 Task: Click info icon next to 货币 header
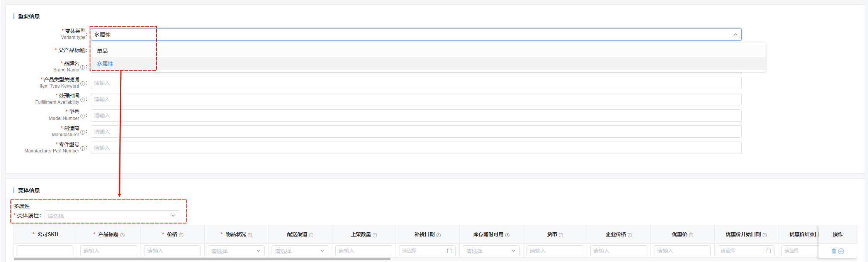(x=561, y=235)
